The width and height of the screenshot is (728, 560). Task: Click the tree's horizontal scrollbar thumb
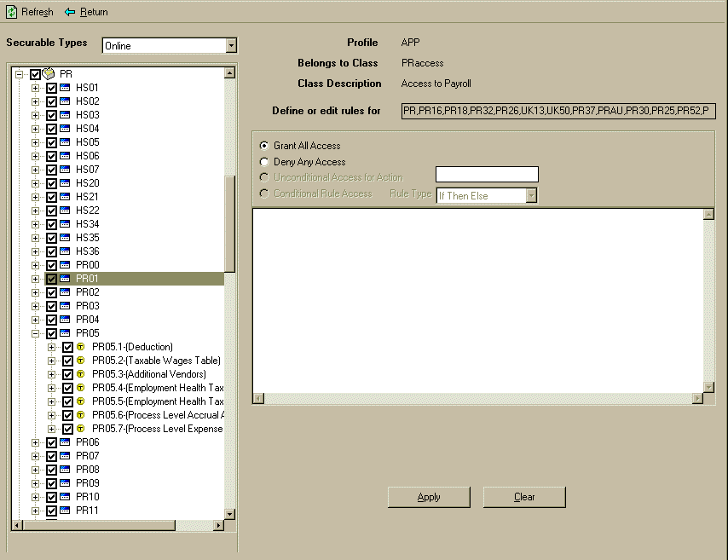[98, 525]
